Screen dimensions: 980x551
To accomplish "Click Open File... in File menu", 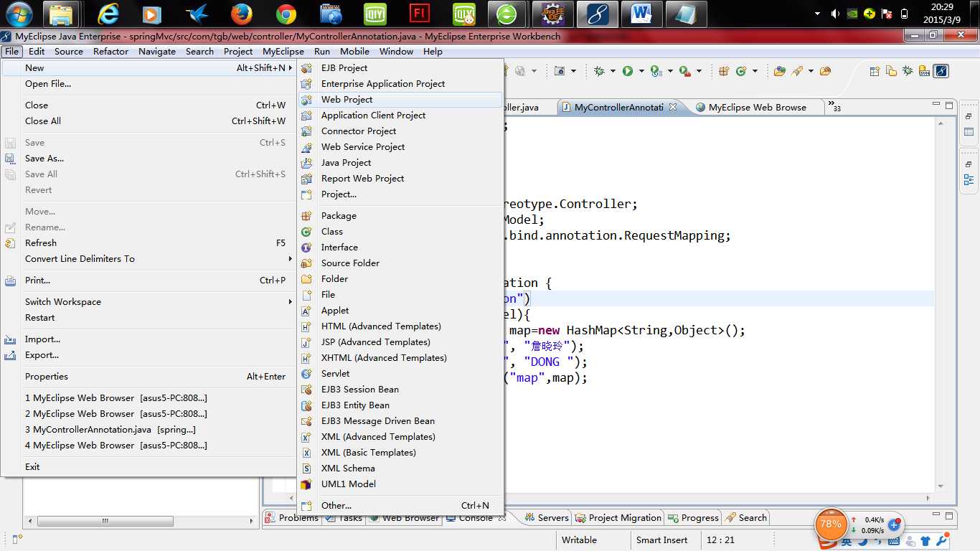I will [x=150, y=84].
